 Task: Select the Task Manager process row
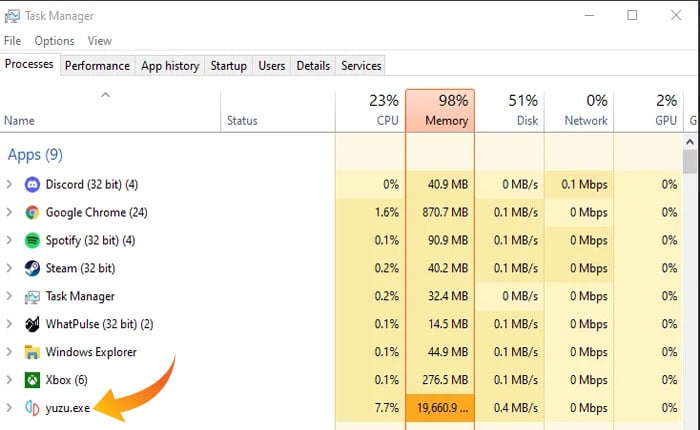pyautogui.click(x=80, y=296)
